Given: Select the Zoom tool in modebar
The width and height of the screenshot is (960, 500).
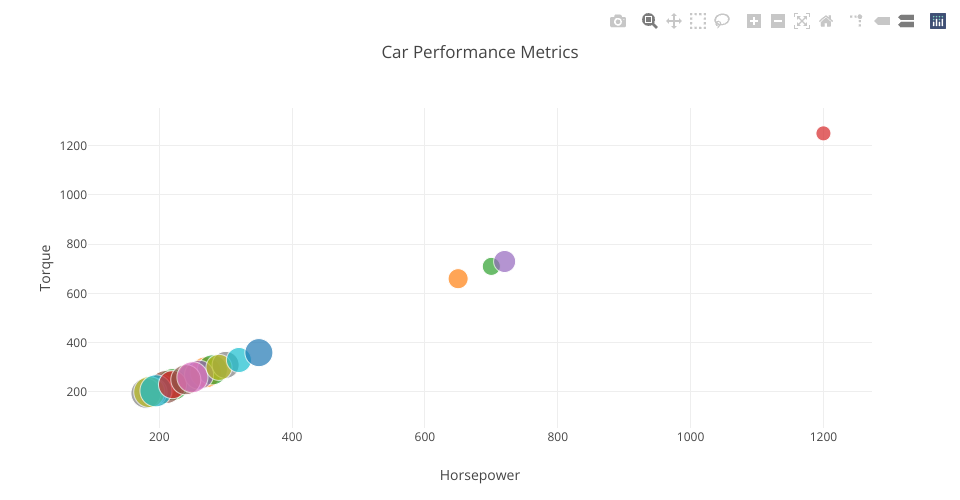Looking at the screenshot, I should pos(649,21).
